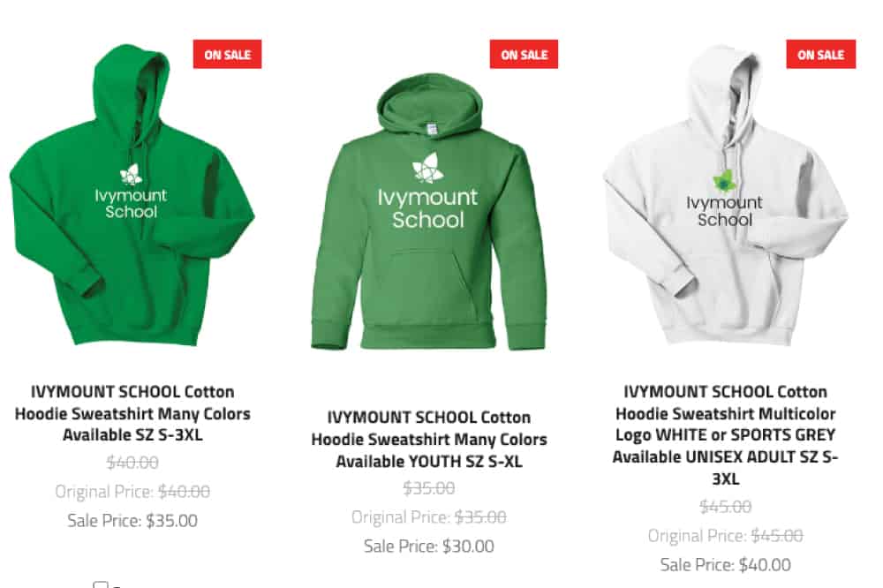Image resolution: width=883 pixels, height=588 pixels.
Task: Click the Original Price $45.00 line
Action: tap(725, 535)
